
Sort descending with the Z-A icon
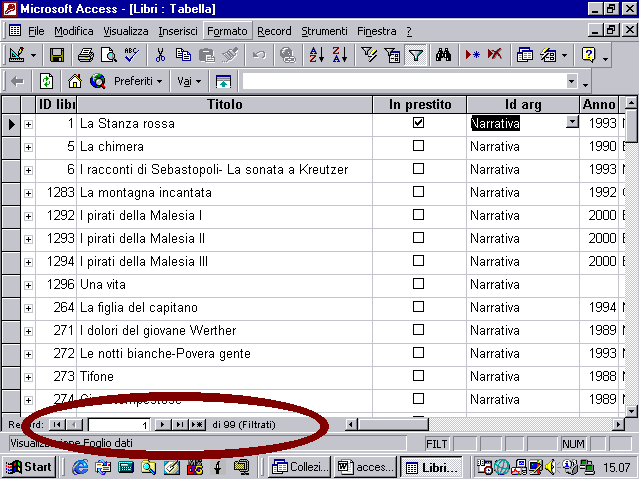point(340,55)
